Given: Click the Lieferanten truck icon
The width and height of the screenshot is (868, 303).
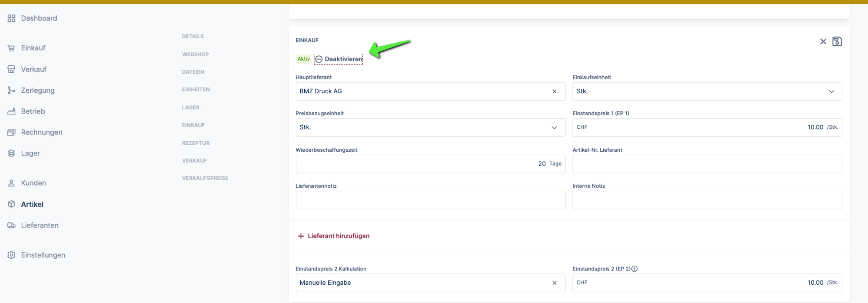Looking at the screenshot, I should [x=12, y=225].
